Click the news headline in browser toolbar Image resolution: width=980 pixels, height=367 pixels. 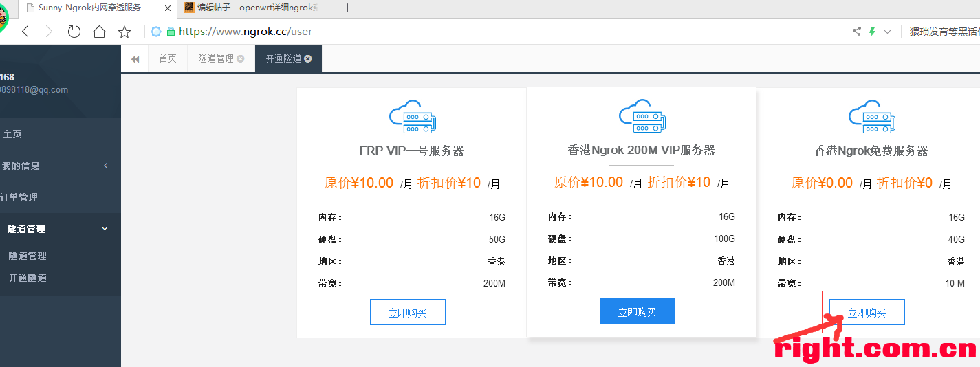click(x=945, y=32)
